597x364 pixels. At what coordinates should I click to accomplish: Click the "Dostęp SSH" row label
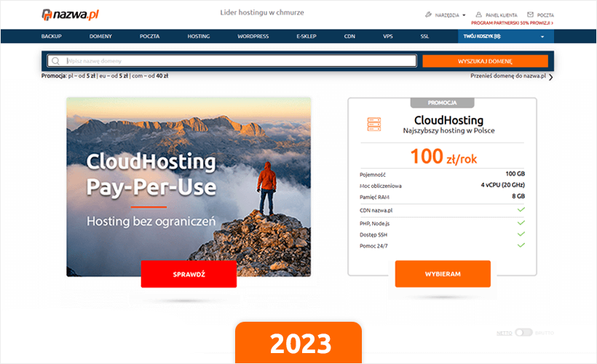pos(373,235)
